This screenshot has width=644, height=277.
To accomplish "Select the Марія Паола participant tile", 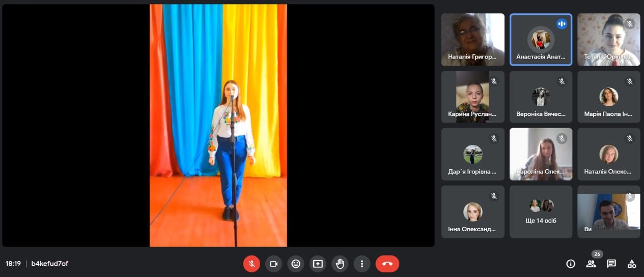I will tap(608, 97).
